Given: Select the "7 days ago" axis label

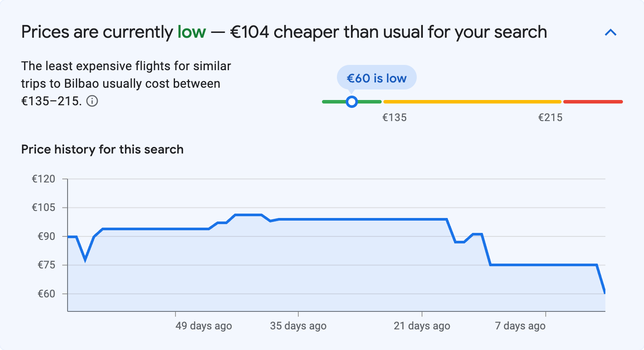Looking at the screenshot, I should 520,326.
